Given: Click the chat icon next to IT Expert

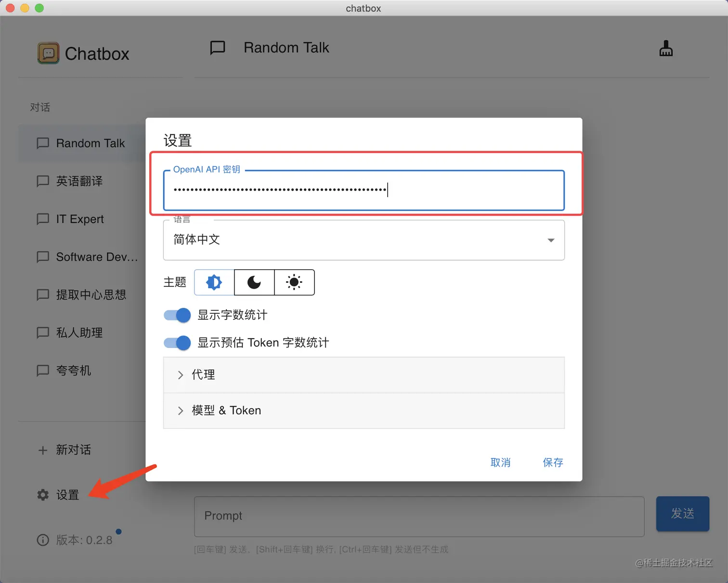Looking at the screenshot, I should [43, 219].
